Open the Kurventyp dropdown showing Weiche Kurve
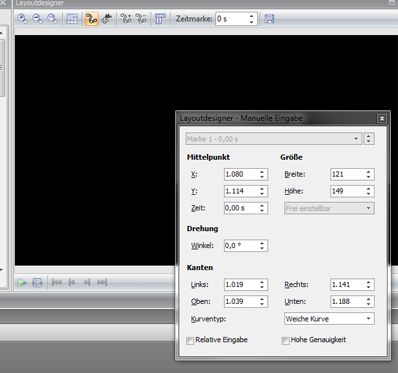 329,319
